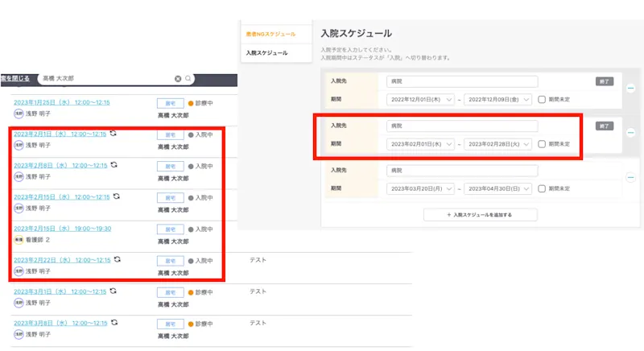The image size is (644, 351).
Task: Clear the search field with the X icon
Action: click(178, 79)
